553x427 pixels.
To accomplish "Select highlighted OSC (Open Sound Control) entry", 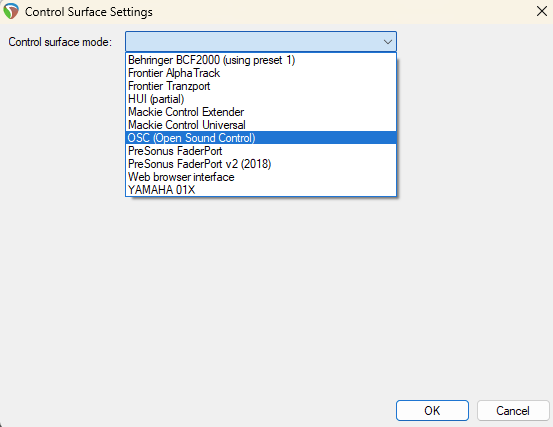I will 261,138.
